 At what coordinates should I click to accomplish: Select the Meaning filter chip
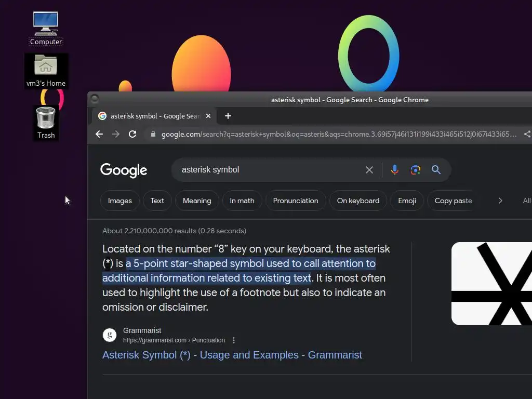[x=197, y=201]
